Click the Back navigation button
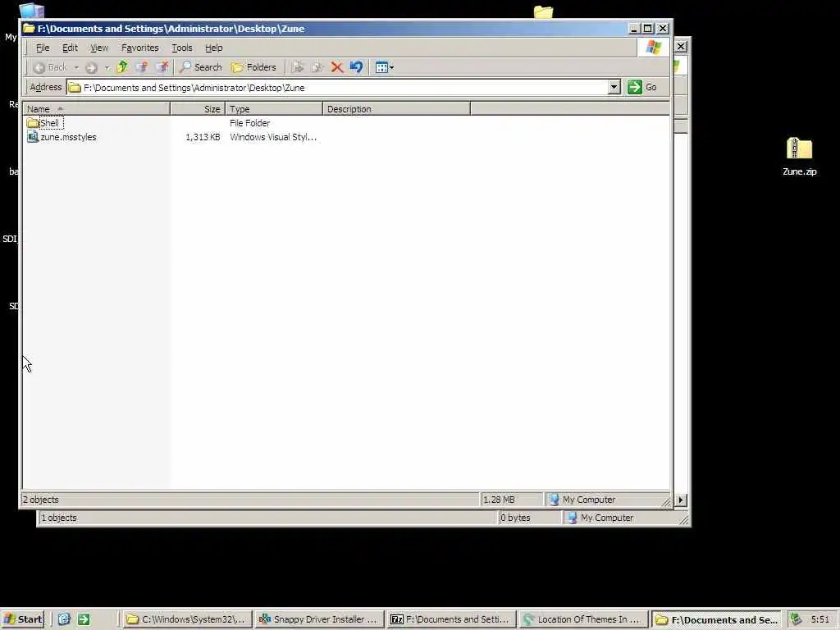 [50, 67]
